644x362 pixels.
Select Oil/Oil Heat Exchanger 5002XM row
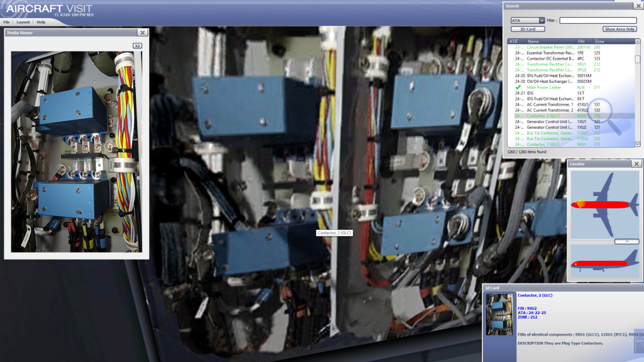pos(571,82)
